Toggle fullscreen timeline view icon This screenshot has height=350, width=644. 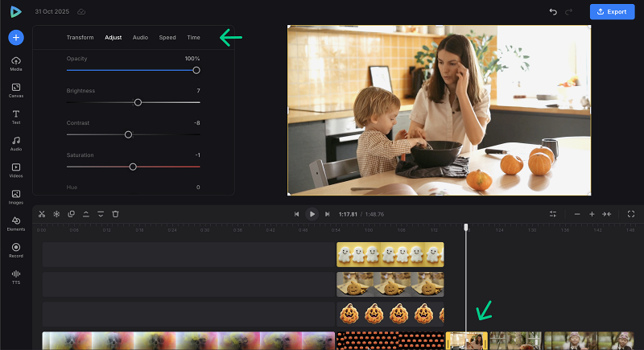(x=630, y=214)
